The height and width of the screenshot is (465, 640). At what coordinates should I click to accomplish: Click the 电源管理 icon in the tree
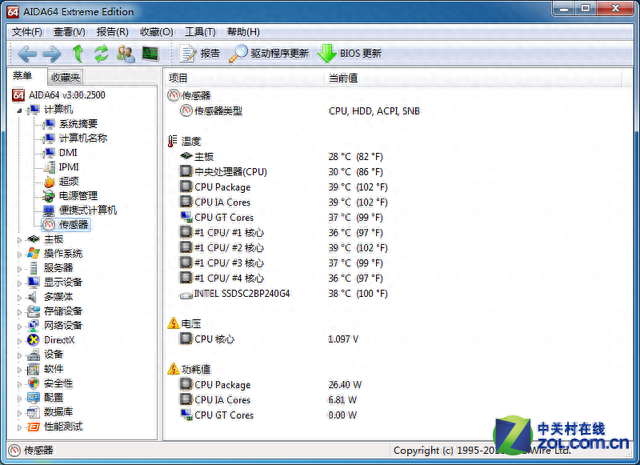click(48, 196)
